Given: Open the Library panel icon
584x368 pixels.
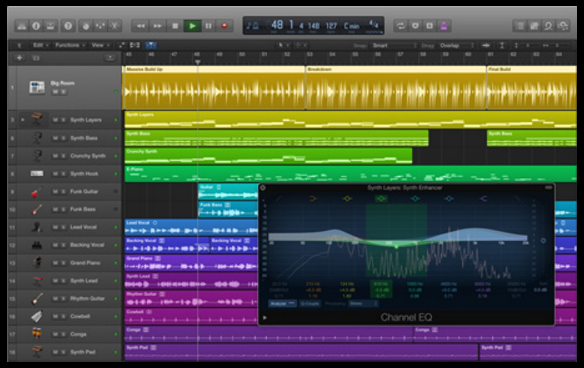Looking at the screenshot, I should (x=22, y=26).
